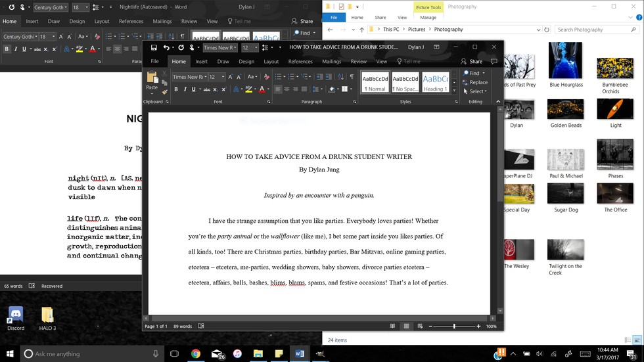Open the View tab in File Explorer
The width and height of the screenshot is (644, 362).
pos(402,18)
